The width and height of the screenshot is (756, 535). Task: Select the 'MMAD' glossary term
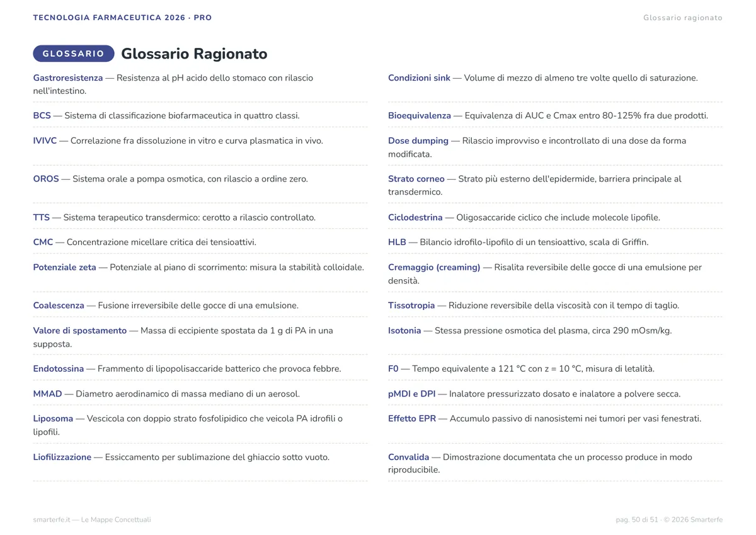tap(48, 394)
